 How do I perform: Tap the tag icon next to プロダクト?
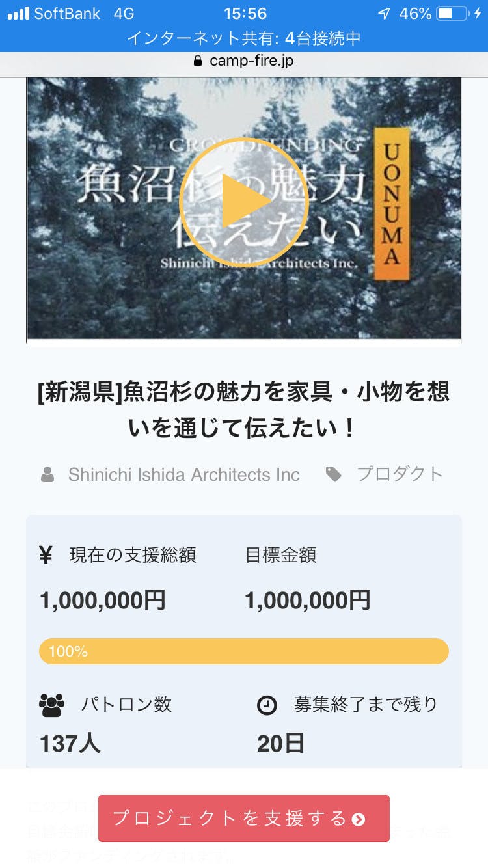(334, 474)
